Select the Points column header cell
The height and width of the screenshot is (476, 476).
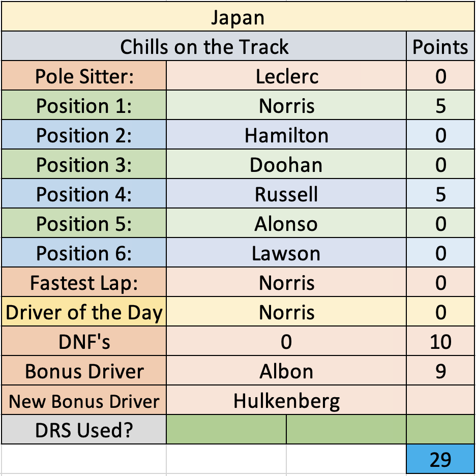(x=440, y=46)
